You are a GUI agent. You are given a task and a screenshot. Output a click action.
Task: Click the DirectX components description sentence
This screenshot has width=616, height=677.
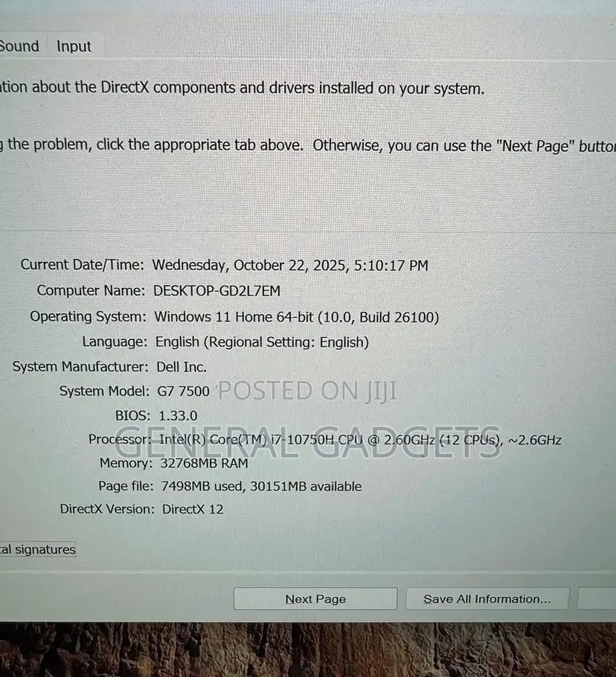click(243, 88)
